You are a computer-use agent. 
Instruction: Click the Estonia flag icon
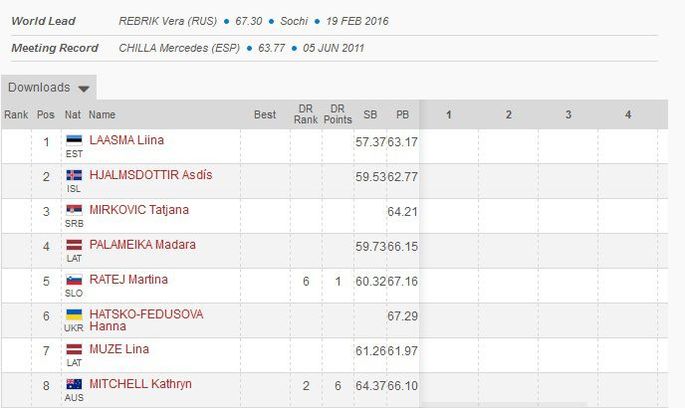point(74,140)
